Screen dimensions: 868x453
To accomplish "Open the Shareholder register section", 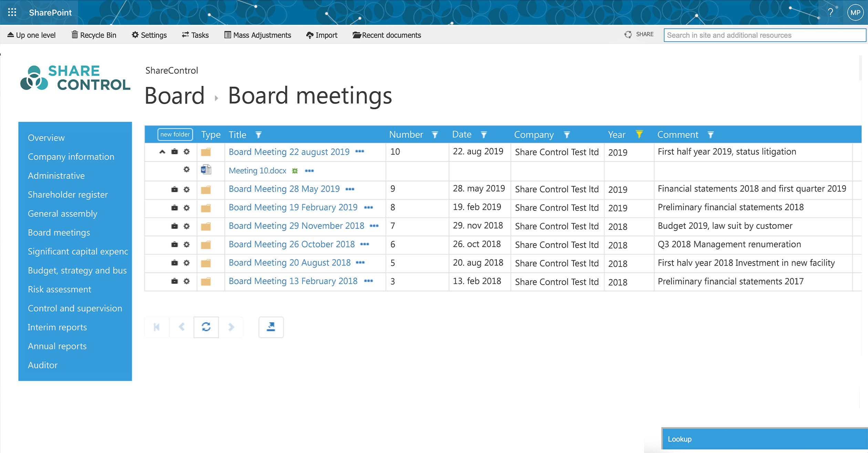I will click(68, 194).
